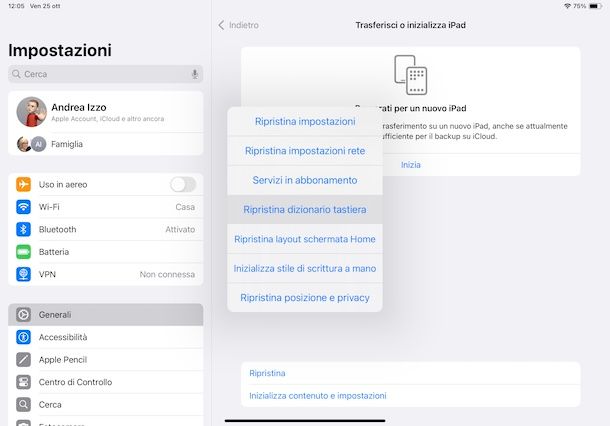610x426 pixels.
Task: Choose Ripristina dizionario tastiera
Action: point(305,209)
